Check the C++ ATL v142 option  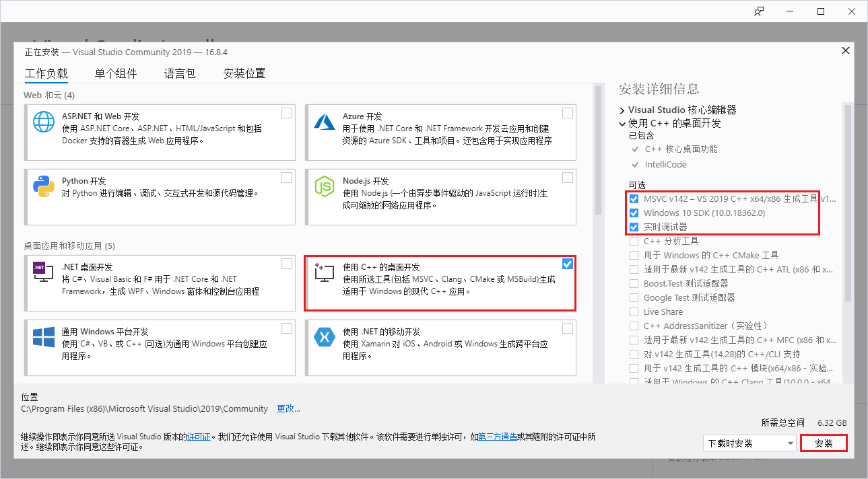pos(634,269)
